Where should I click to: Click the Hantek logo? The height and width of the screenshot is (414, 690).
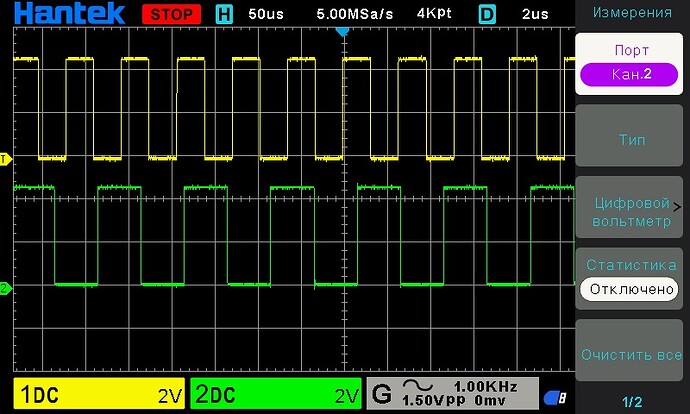[x=70, y=14]
